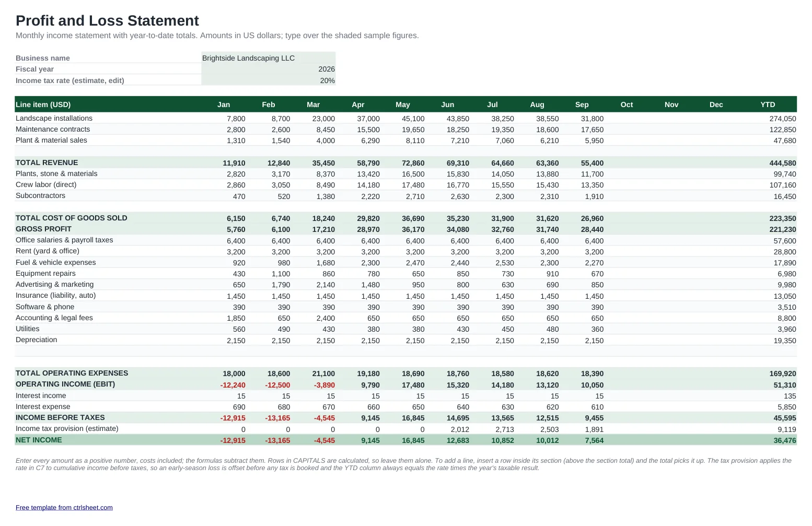This screenshot has width=812, height=526.
Task: Select the 'Dec' column header
Action: click(x=716, y=104)
